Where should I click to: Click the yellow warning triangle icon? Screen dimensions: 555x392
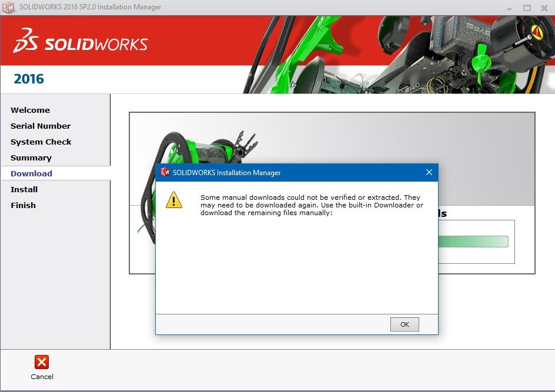(x=174, y=200)
